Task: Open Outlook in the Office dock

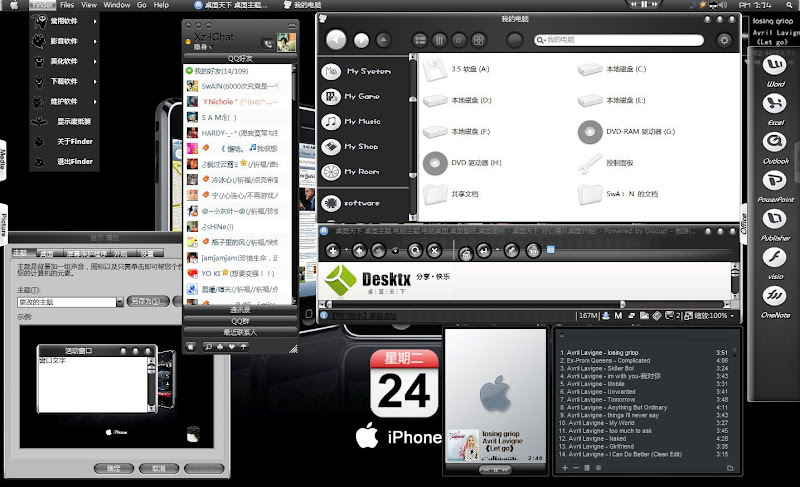Action: point(774,142)
